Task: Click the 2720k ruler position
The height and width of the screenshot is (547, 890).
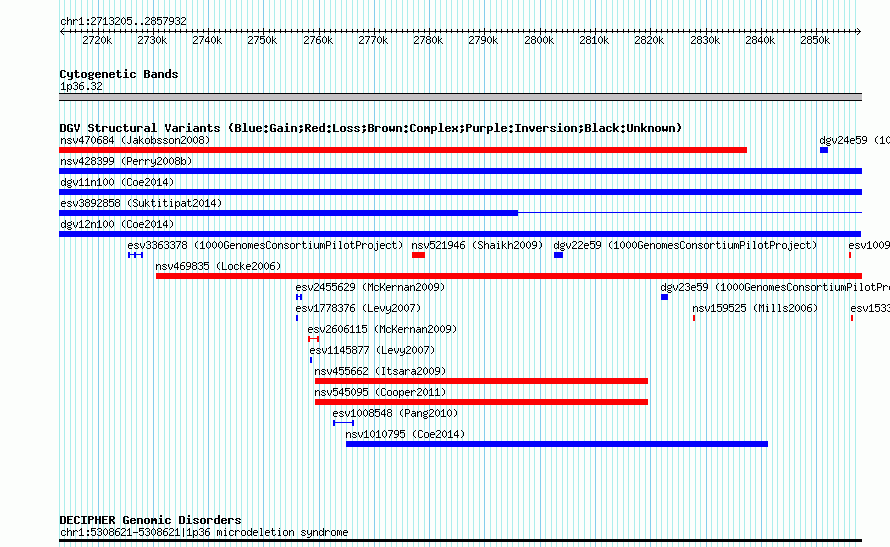Action: [x=97, y=40]
